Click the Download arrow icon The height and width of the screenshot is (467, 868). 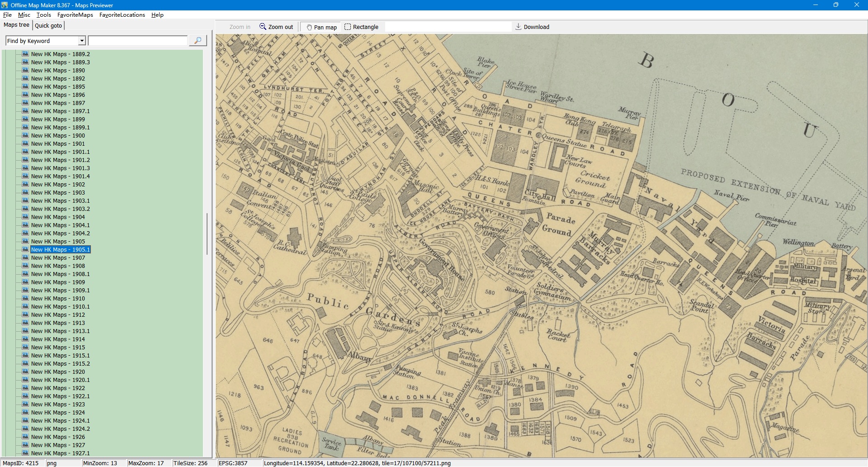518,27
